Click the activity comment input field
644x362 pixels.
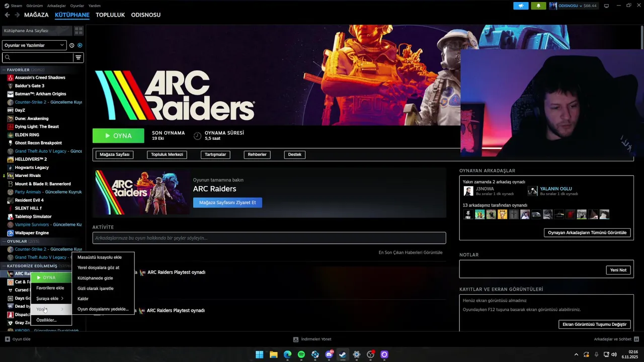269,238
